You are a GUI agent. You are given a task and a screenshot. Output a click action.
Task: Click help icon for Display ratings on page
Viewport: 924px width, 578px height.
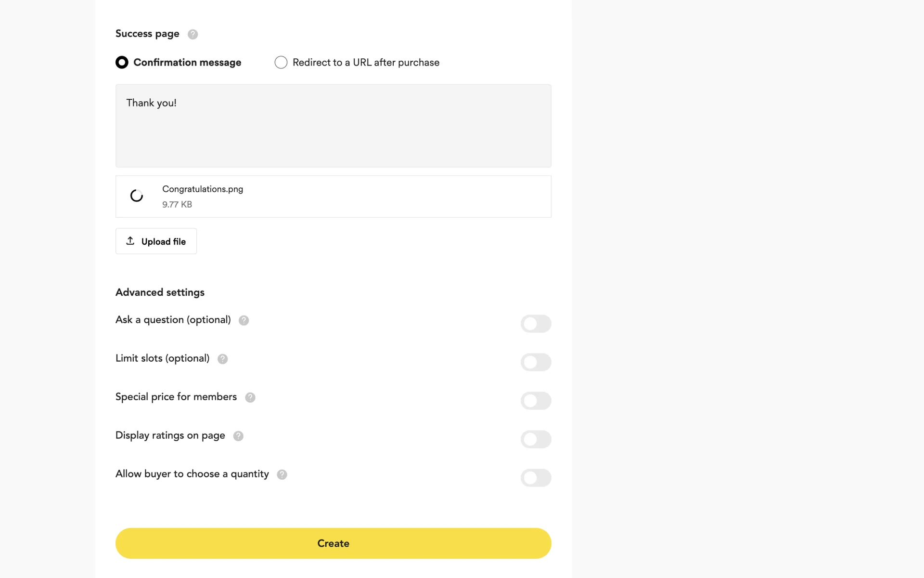(x=238, y=436)
